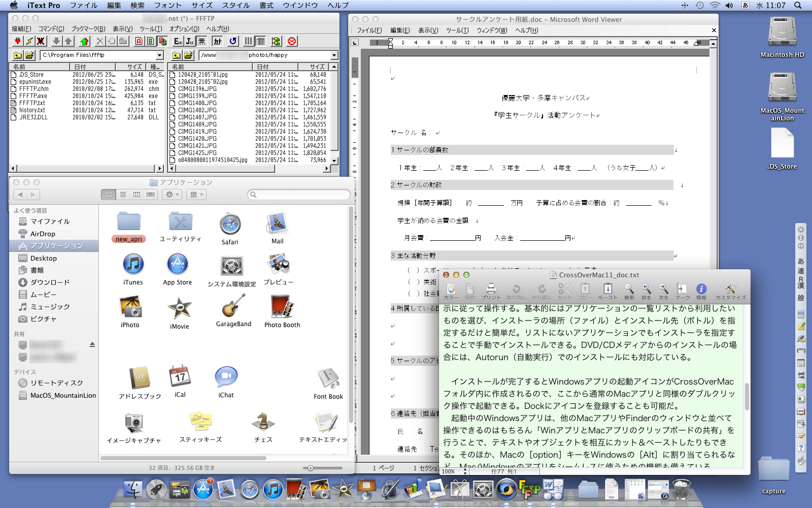Click the Finder search field
Viewport: 812px width, 508px height.
coord(299,195)
